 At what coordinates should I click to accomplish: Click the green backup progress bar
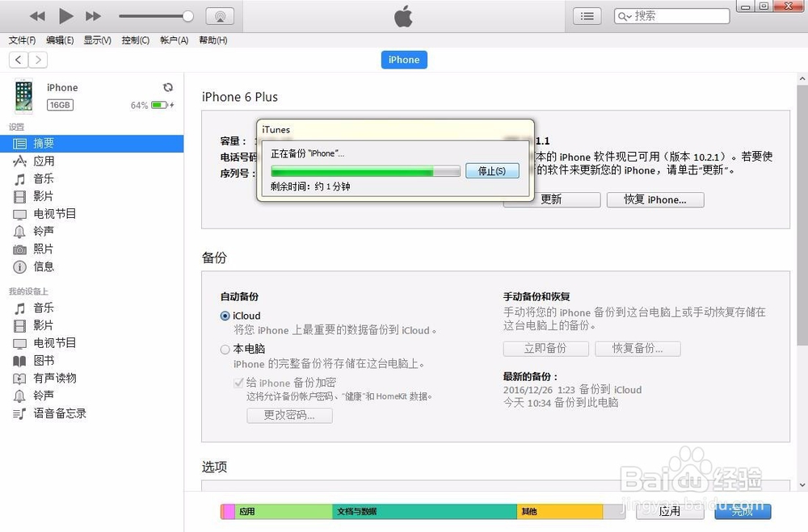(x=365, y=171)
